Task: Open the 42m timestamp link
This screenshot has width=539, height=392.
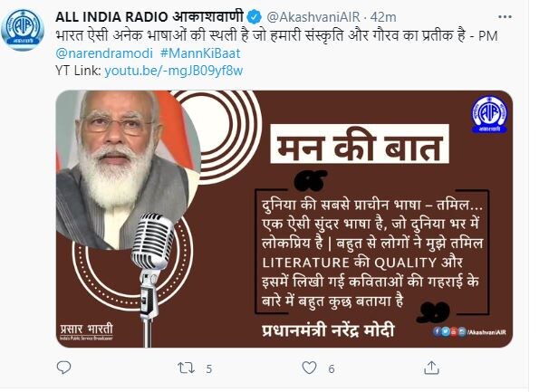Action: click(x=383, y=17)
